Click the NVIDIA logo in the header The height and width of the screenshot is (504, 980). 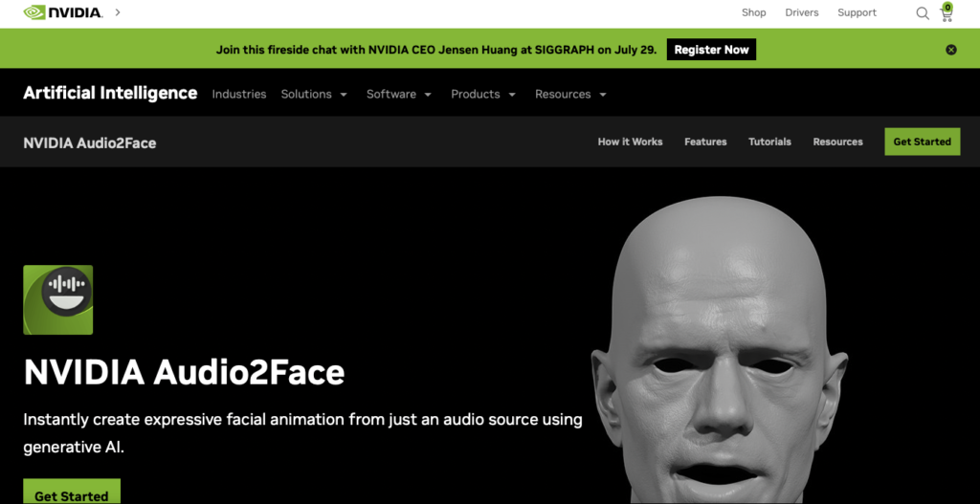62,11
